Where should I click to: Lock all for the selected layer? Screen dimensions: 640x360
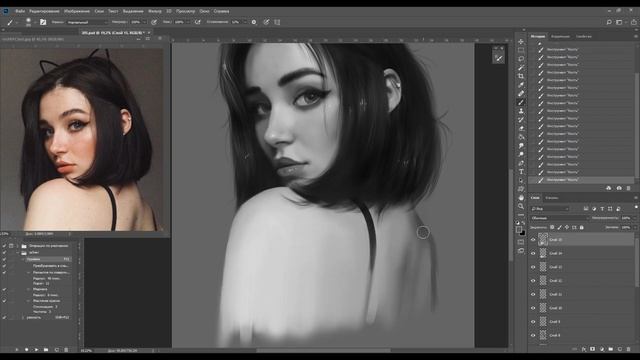click(x=582, y=227)
